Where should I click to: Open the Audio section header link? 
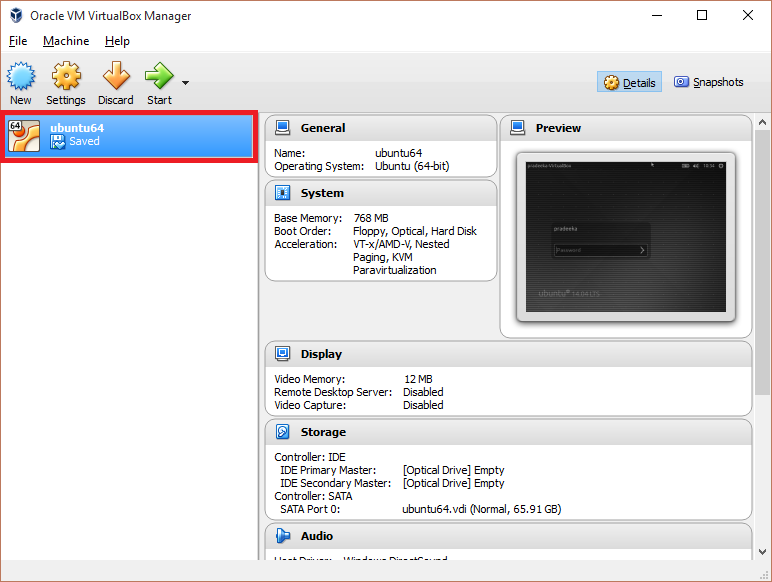(317, 536)
